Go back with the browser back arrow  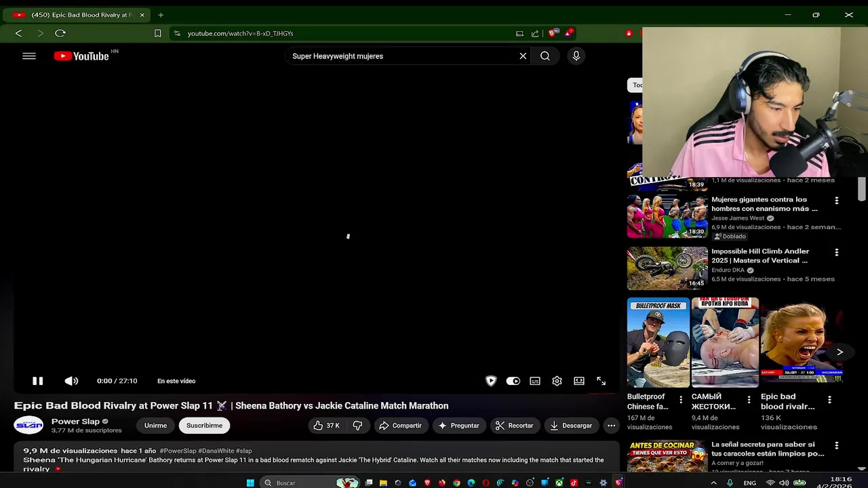pos(18,33)
